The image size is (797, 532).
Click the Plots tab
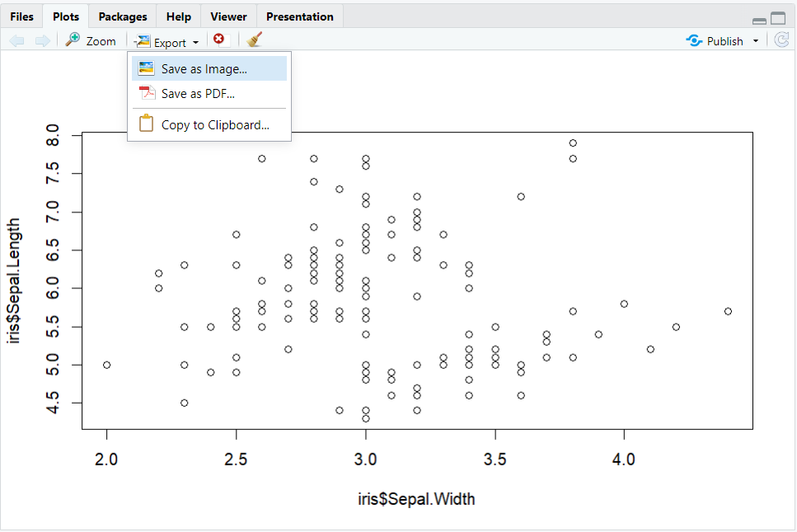[x=66, y=16]
